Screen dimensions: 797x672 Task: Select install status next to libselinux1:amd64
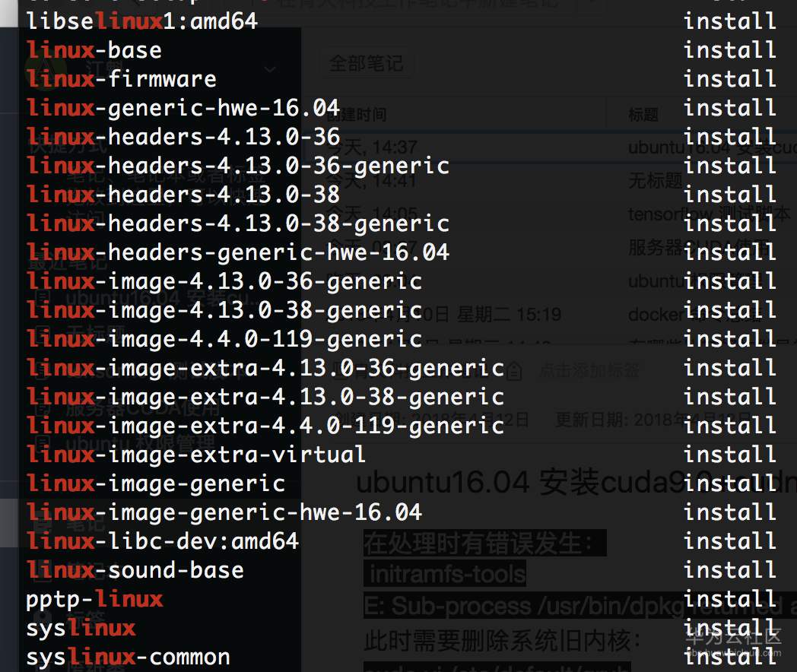tap(730, 21)
